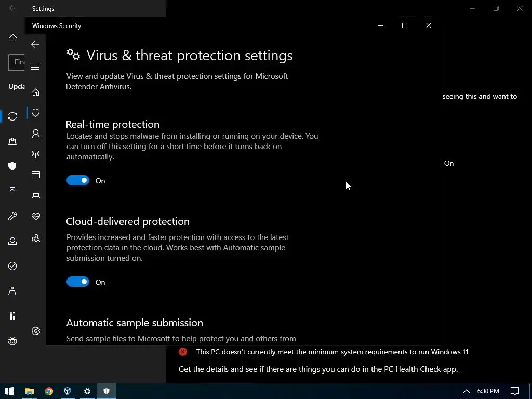Click Windows 11 minimum requirements message
The image size is (532, 399).
[332, 352]
